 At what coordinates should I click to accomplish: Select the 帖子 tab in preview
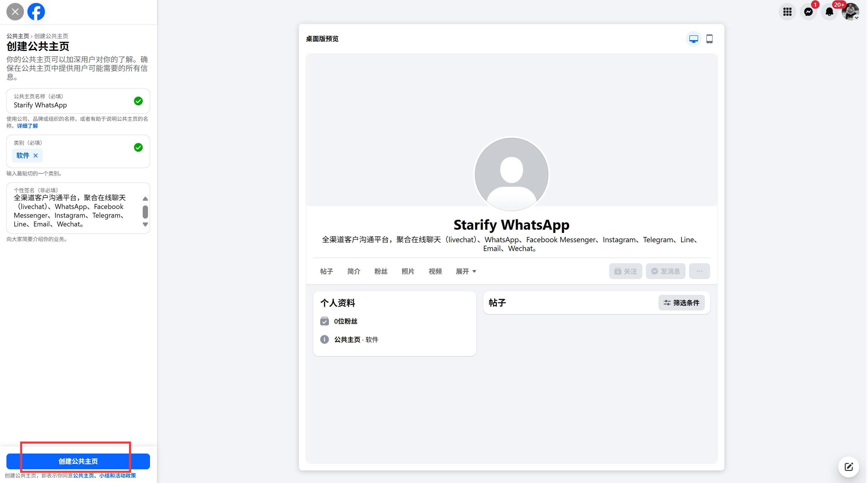(327, 272)
